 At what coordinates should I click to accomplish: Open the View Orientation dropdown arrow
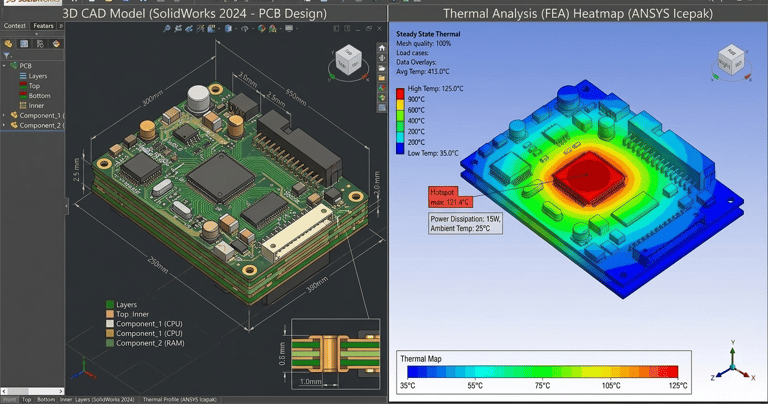pos(219,29)
